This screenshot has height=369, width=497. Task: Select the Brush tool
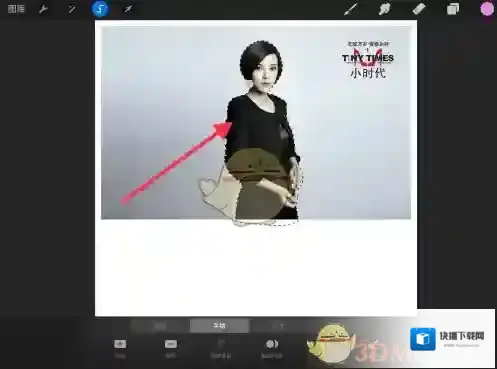coord(351,9)
